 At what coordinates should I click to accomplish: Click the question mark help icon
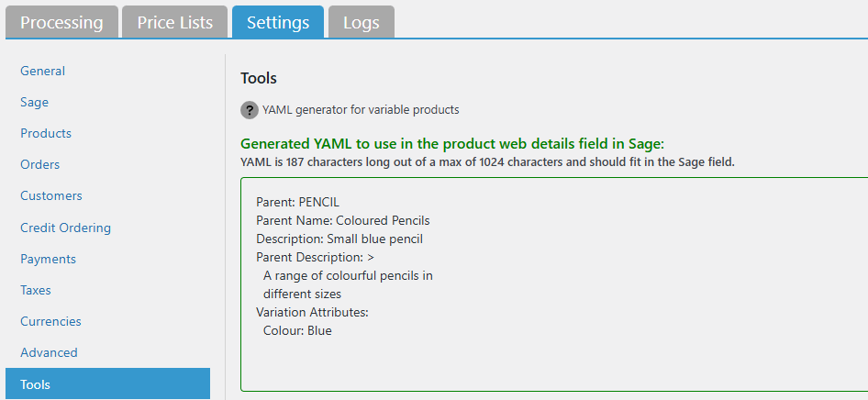[x=250, y=110]
